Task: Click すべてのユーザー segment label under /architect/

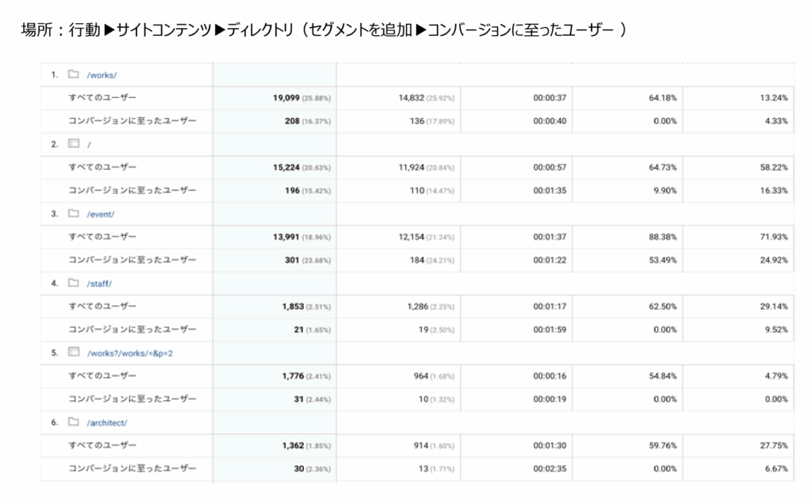Action: (x=102, y=445)
